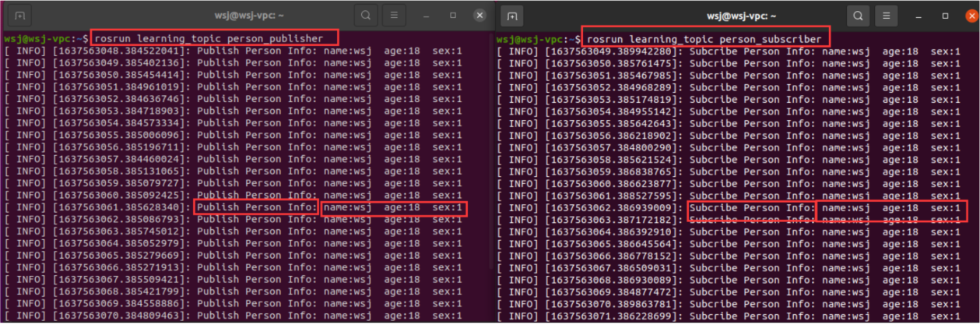Screen dimensions: 980x325
Task: Select Subcribe line with timestamp 1637563058.385621524
Action: point(728,161)
